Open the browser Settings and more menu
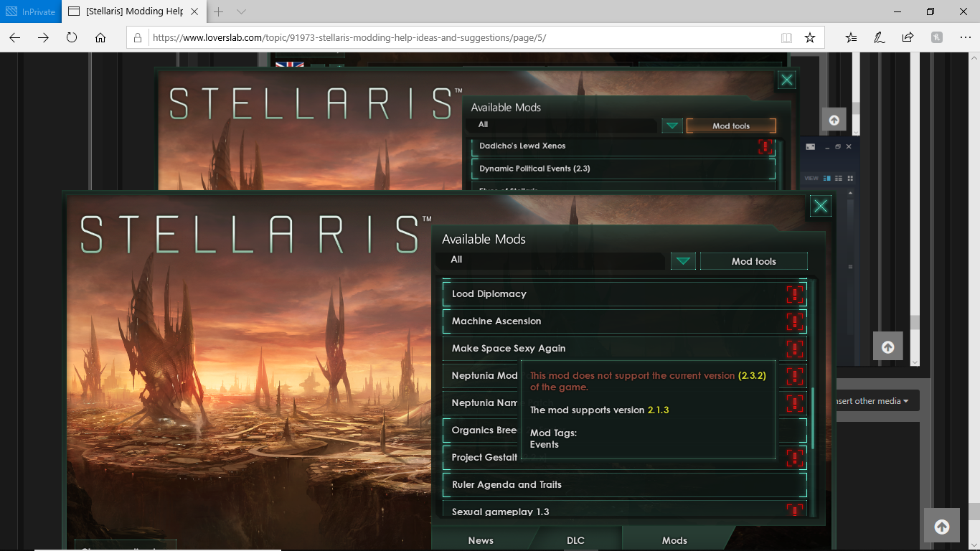The image size is (980, 551). click(x=965, y=37)
